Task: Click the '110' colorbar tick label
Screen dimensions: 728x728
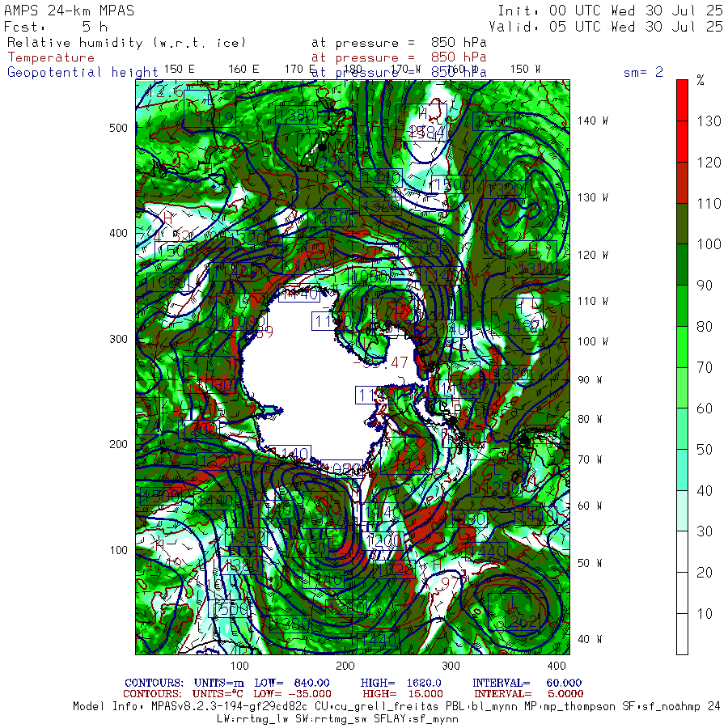Action: coord(709,203)
